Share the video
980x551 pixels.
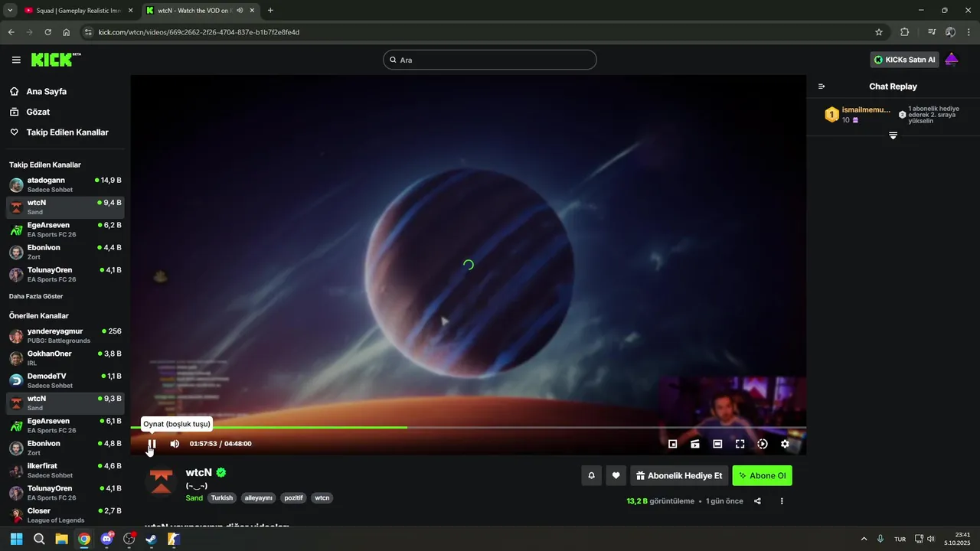pos(757,501)
